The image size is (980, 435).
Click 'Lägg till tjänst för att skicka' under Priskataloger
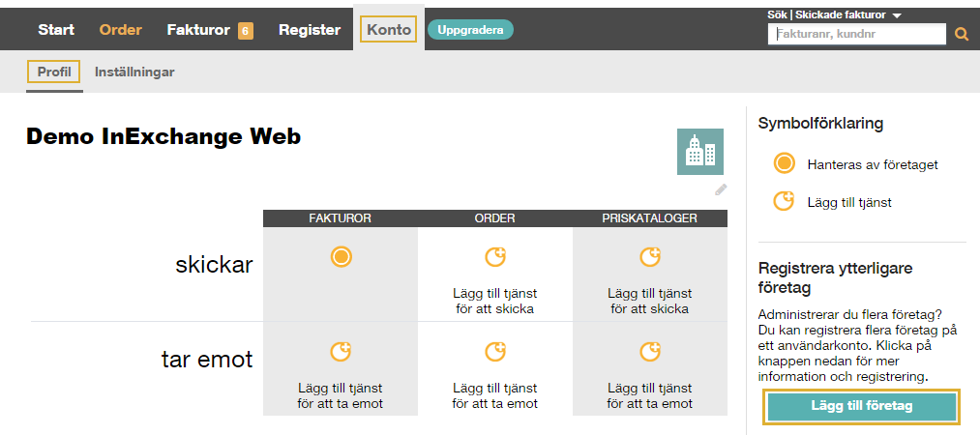point(650,301)
